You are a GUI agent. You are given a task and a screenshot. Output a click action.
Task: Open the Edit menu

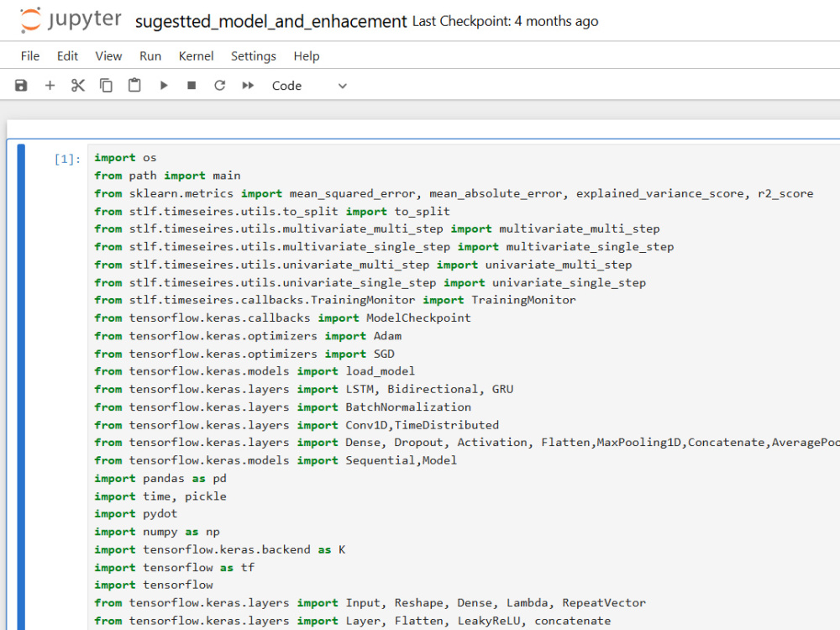(x=67, y=56)
